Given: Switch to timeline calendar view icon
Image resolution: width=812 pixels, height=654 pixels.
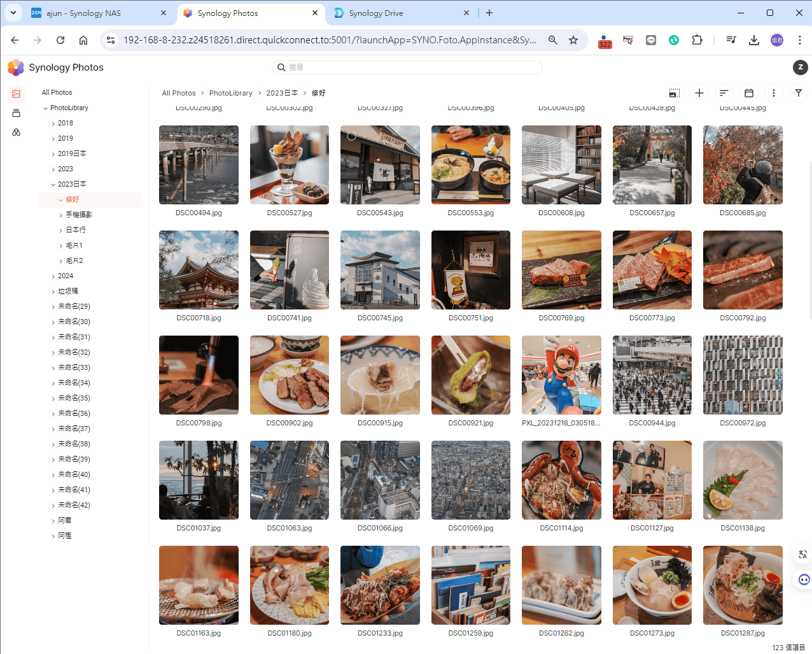Looking at the screenshot, I should coord(749,93).
